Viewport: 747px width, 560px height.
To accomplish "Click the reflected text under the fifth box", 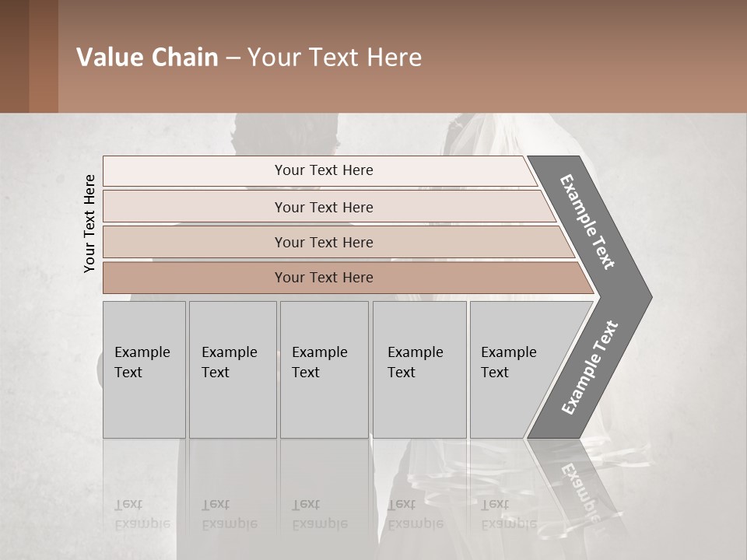I will pos(507,515).
